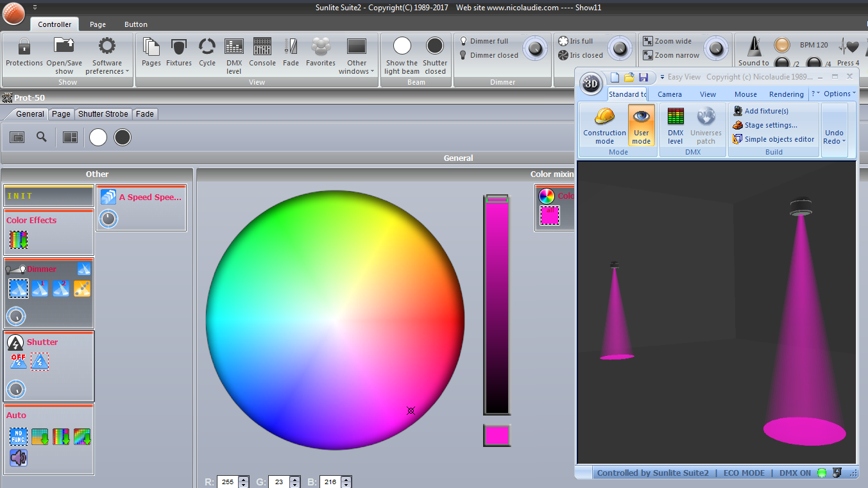Image resolution: width=868 pixels, height=488 pixels.
Task: Open the Fade view in the ribbon
Action: pyautogui.click(x=291, y=52)
